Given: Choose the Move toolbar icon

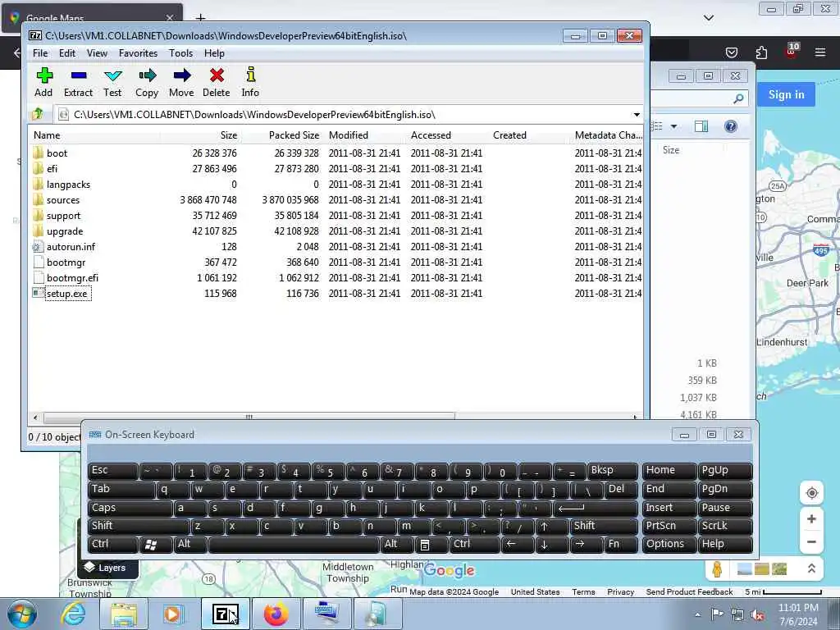Looking at the screenshot, I should [181, 82].
